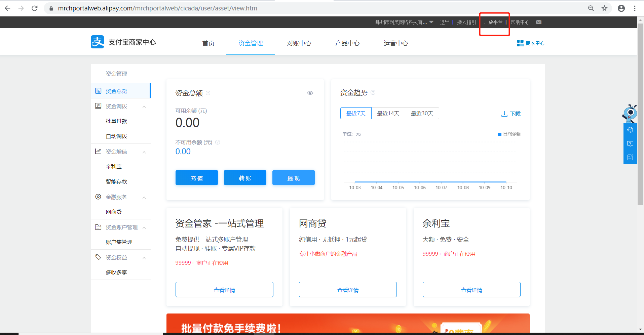
Task: Click the 商家中心 grid icon
Action: 520,43
